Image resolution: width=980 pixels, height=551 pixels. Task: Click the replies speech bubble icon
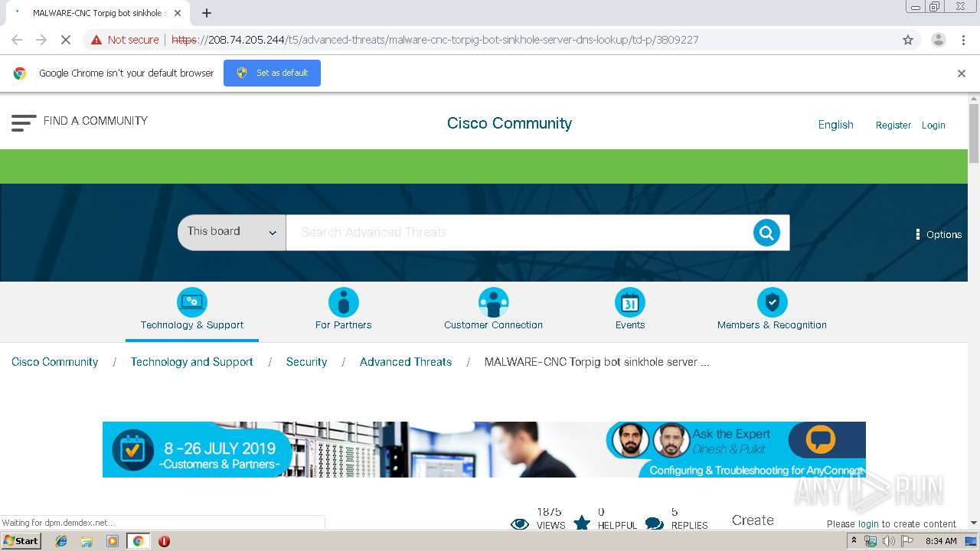coord(655,523)
